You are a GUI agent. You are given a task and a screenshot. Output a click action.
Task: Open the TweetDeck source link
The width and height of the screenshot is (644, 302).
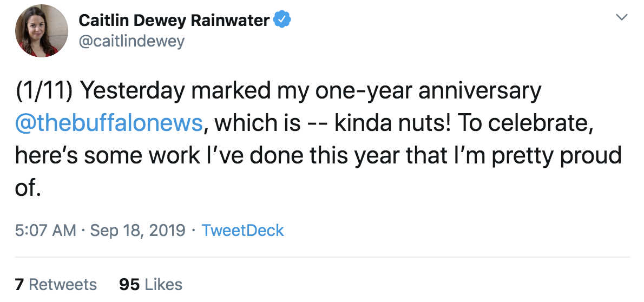[242, 230]
